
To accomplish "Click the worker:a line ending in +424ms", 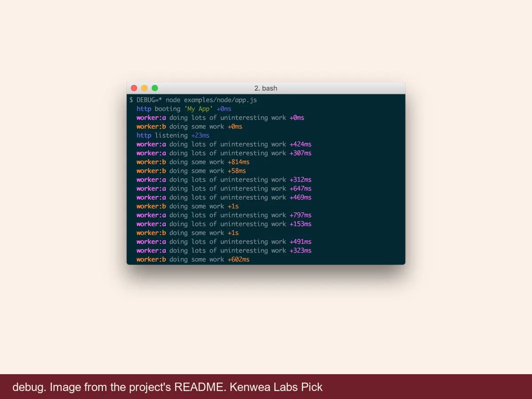I will click(224, 144).
